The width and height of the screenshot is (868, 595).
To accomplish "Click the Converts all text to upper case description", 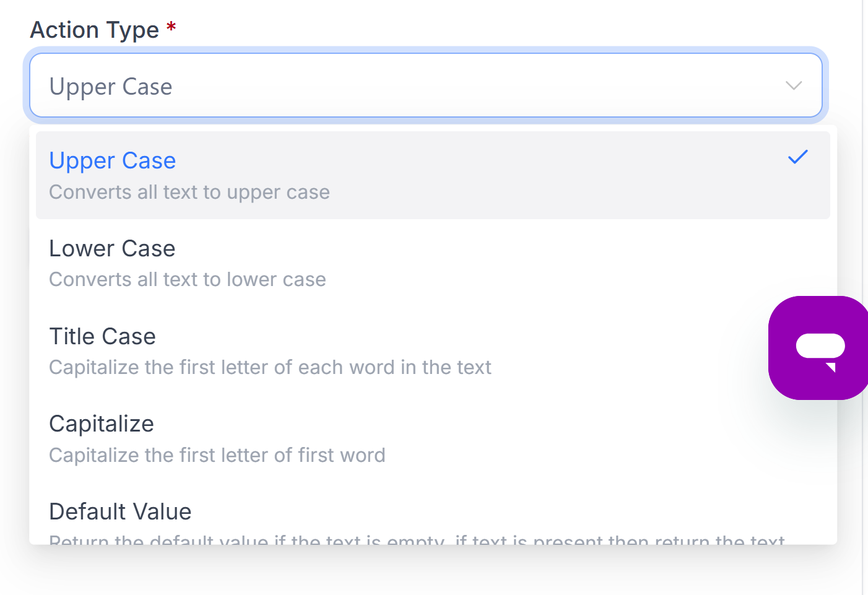I will point(189,192).
